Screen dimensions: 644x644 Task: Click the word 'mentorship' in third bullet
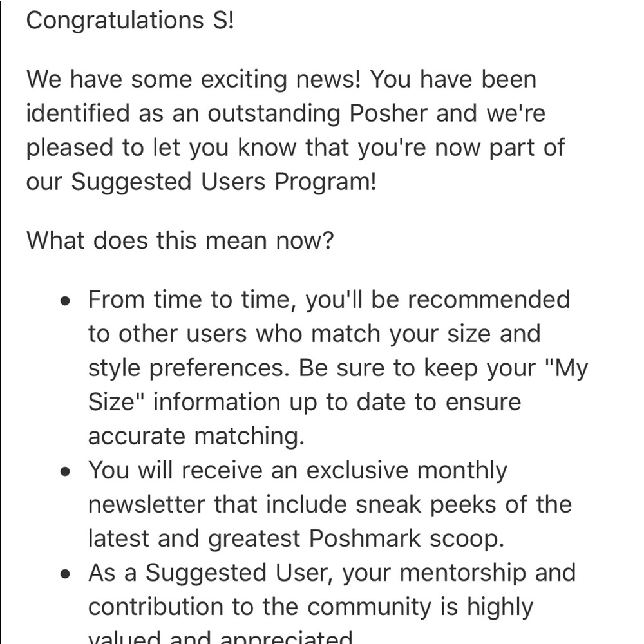pyautogui.click(x=462, y=573)
